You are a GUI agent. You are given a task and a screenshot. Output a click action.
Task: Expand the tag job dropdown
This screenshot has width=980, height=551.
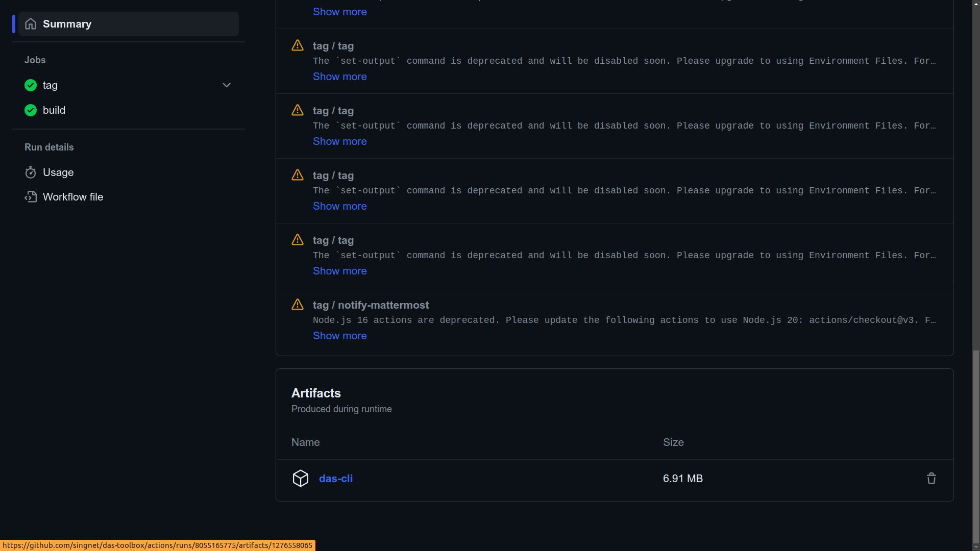(x=228, y=85)
